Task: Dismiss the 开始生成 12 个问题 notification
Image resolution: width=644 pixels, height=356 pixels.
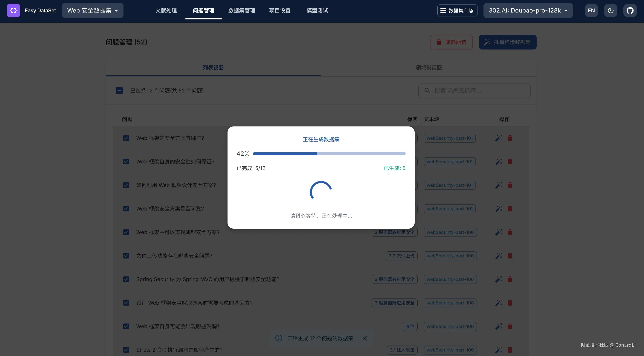Action: [365, 338]
